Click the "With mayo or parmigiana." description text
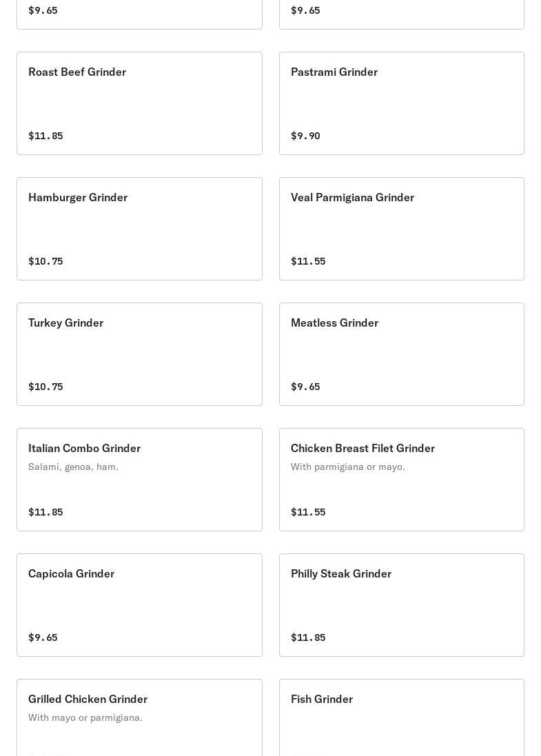This screenshot has width=541, height=756. 85,717
